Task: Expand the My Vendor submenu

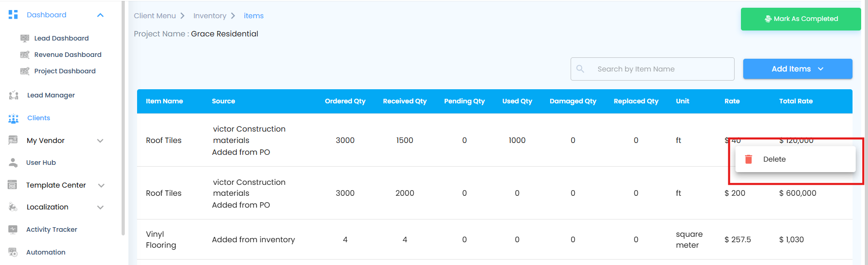Action: click(101, 141)
